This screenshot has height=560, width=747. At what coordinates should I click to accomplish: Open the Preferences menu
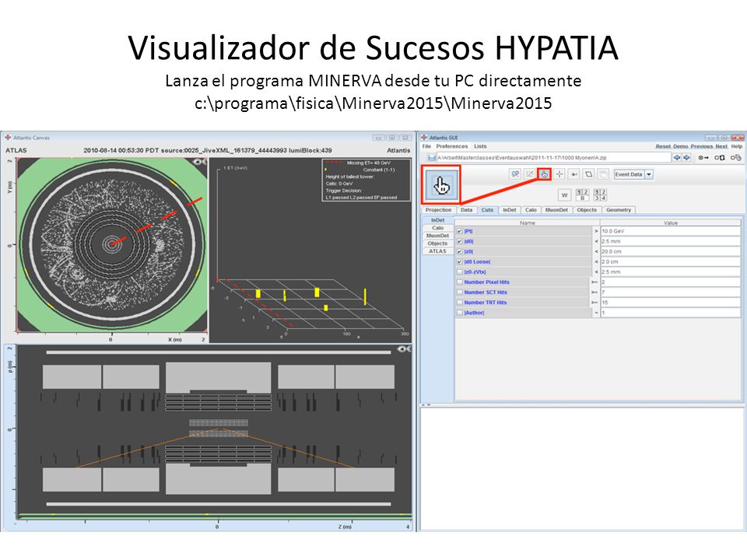451,146
